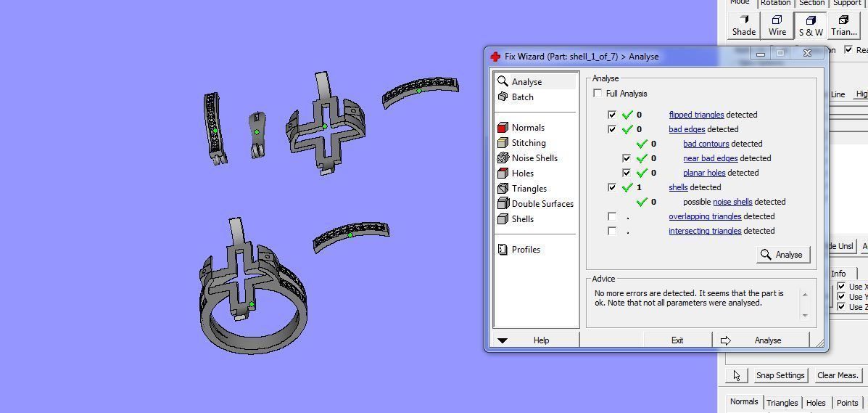This screenshot has height=413, width=868.
Task: Click the Analyse next-step arrow button
Action: pyautogui.click(x=761, y=340)
